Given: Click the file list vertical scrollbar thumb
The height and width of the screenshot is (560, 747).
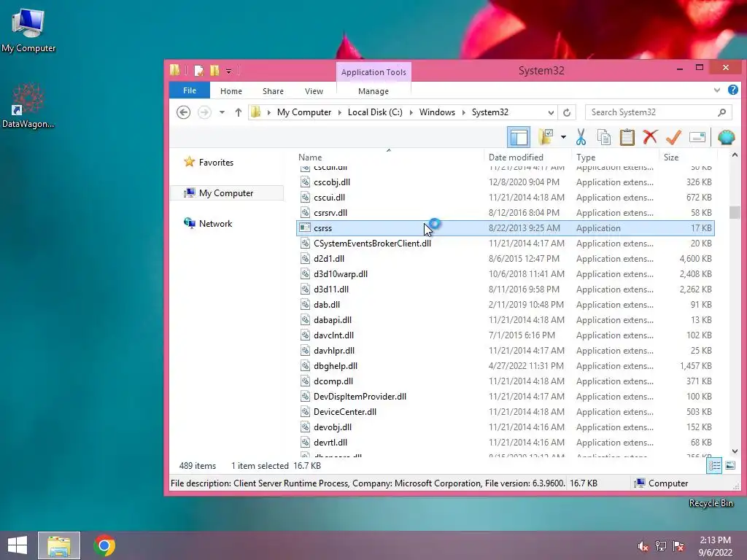Looking at the screenshot, I should 734,212.
